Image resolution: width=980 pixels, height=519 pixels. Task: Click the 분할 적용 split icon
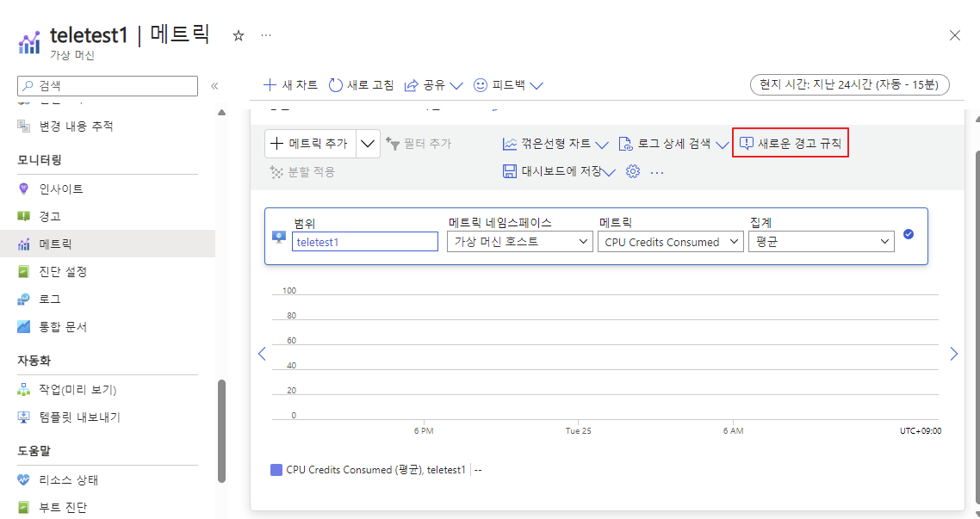276,172
